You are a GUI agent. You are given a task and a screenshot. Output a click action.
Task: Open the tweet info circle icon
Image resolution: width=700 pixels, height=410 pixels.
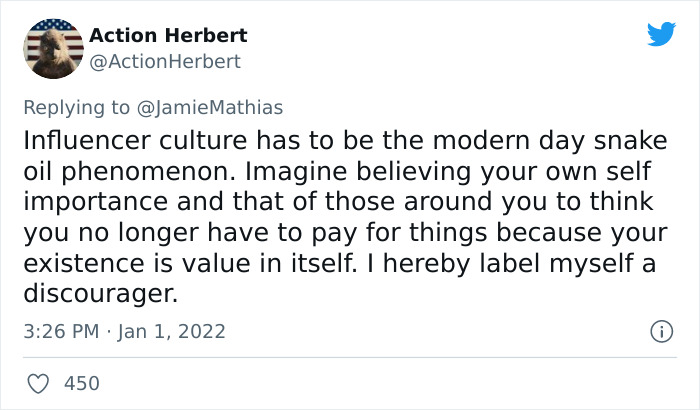coord(660,330)
